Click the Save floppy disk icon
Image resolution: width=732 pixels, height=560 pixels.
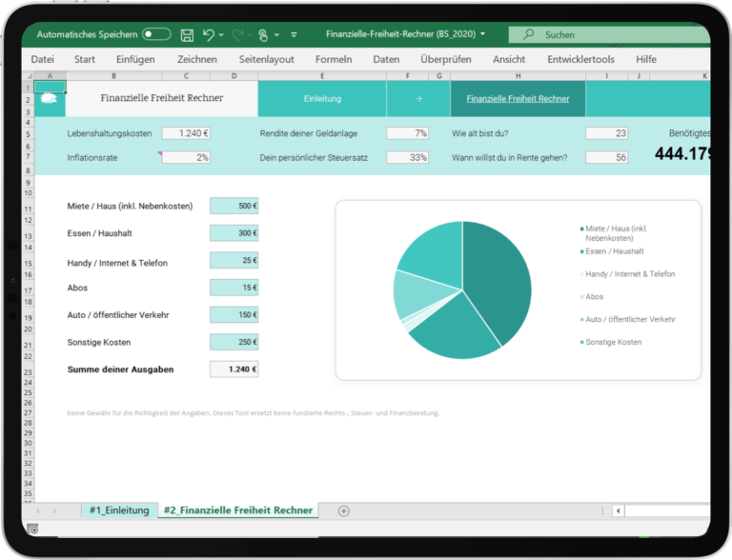187,35
